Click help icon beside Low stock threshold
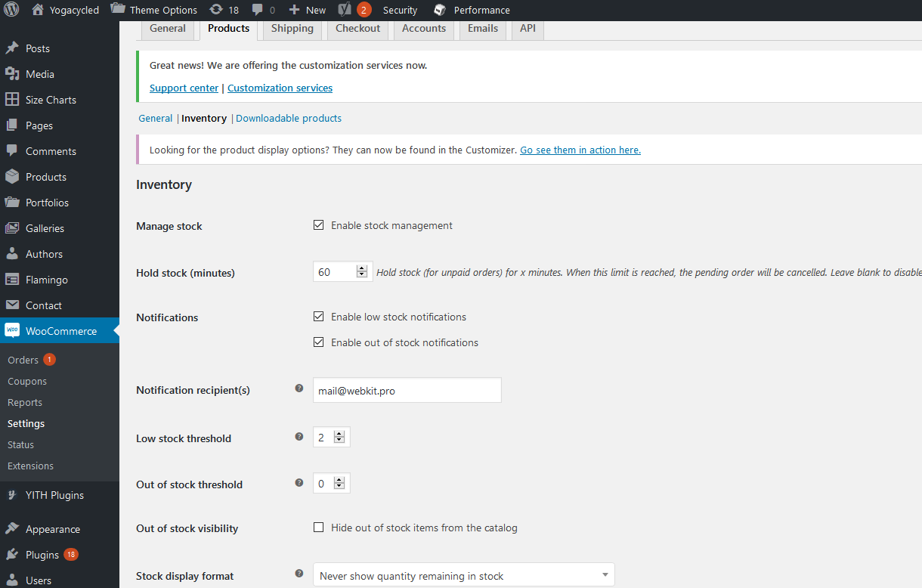This screenshot has width=922, height=588. click(299, 437)
